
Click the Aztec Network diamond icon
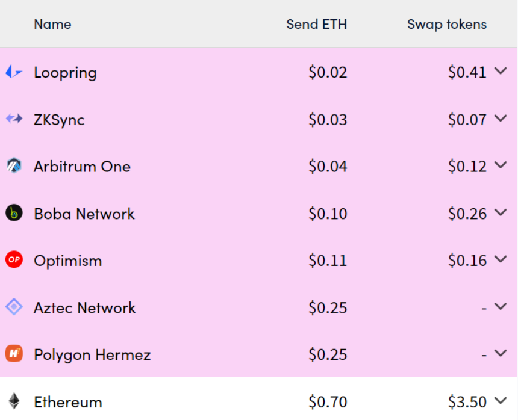tap(14, 307)
